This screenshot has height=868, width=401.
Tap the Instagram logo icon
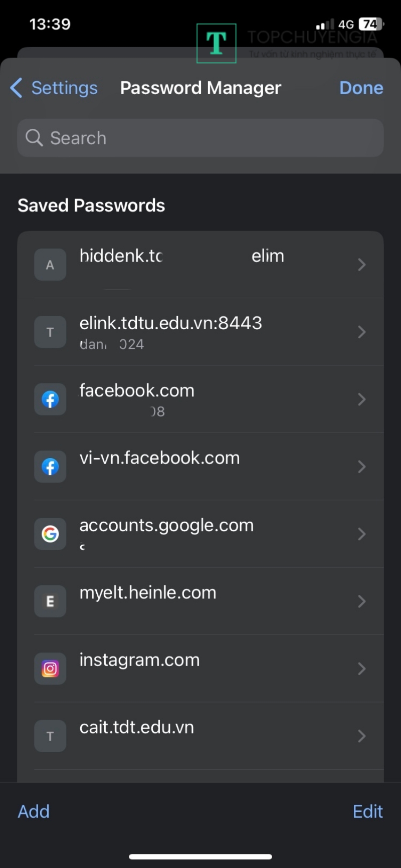(50, 669)
